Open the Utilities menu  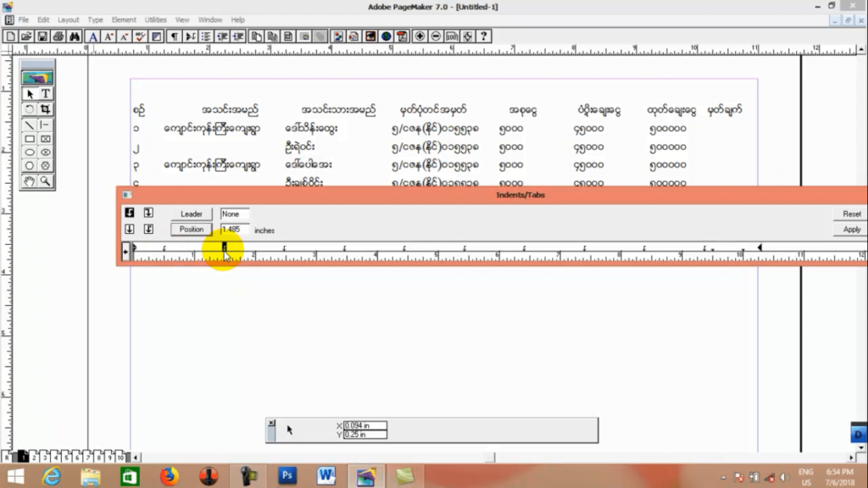pos(156,20)
